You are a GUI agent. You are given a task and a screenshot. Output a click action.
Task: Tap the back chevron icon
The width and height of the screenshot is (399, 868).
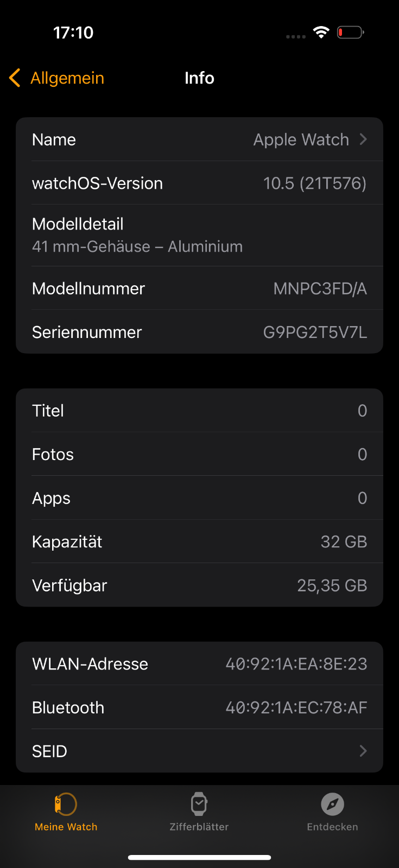tap(15, 78)
